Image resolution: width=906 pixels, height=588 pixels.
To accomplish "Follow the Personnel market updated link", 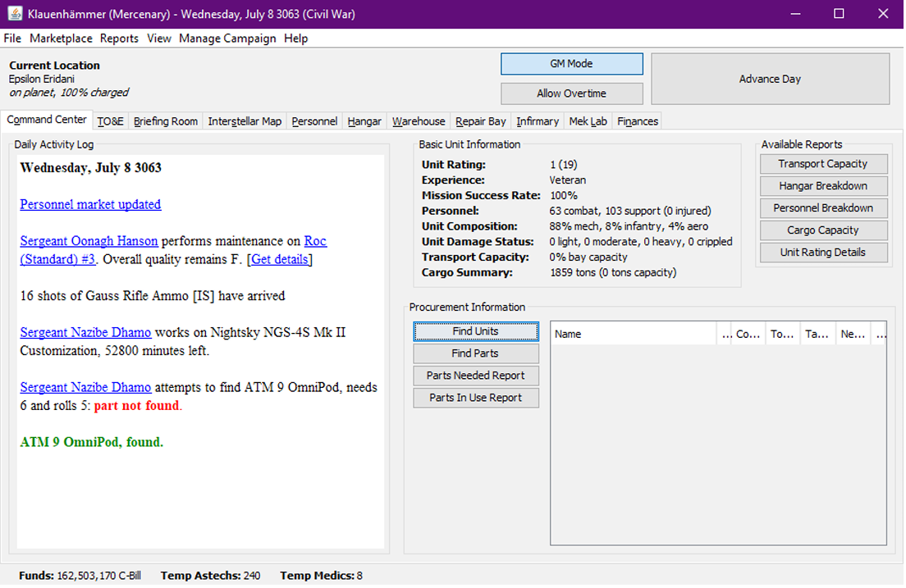I will (x=90, y=204).
